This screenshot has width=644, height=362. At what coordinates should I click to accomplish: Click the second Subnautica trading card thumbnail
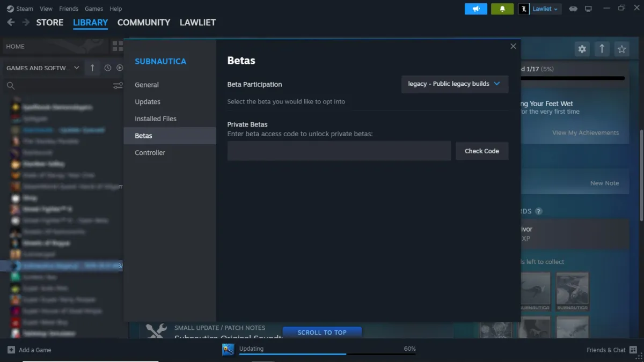572,291
